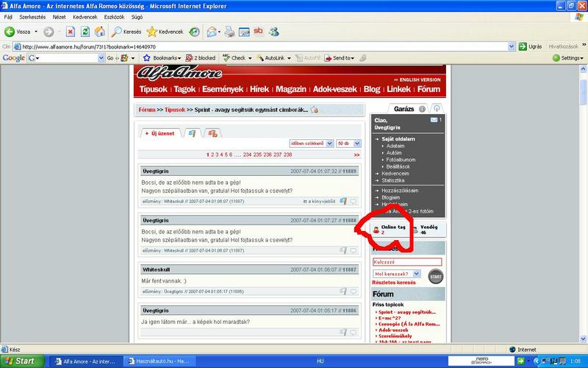
Task: Click the Garázs sidebar tab
Action: click(404, 109)
